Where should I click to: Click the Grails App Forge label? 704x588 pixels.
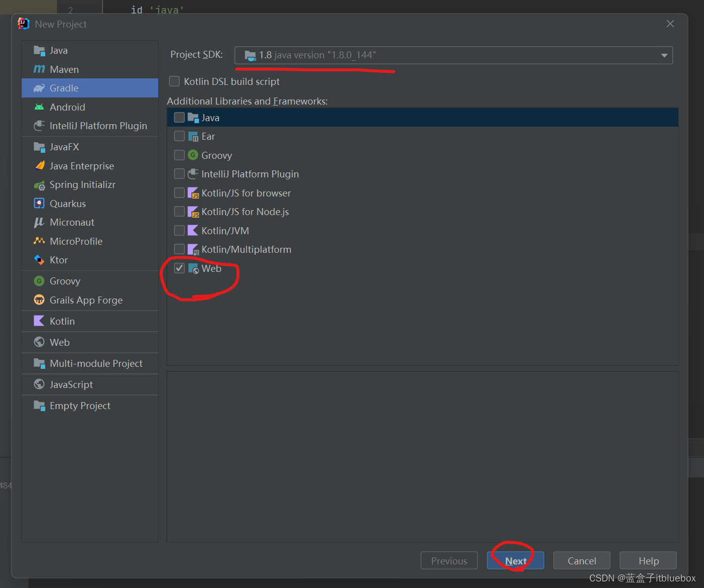pos(86,300)
